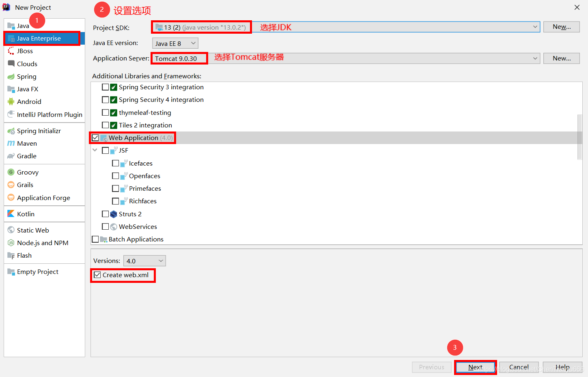Viewport: 588px width, 377px height.
Task: Open the Application Server dropdown
Action: (346, 58)
